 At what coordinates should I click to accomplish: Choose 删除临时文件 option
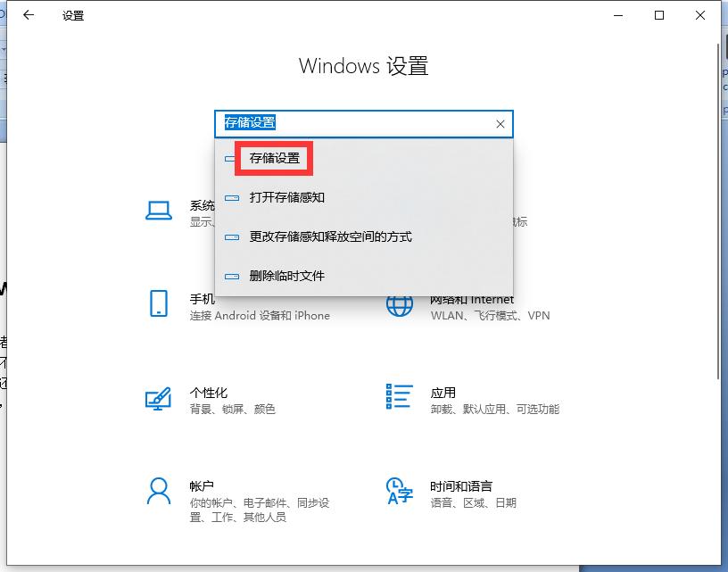click(287, 276)
